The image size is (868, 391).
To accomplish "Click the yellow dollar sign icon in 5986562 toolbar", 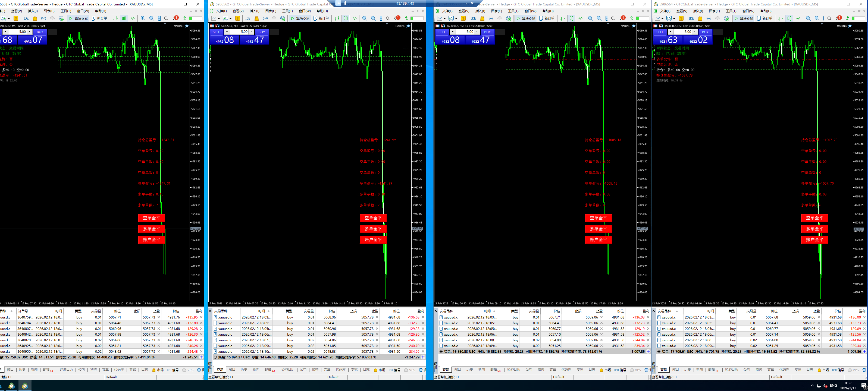I will click(x=237, y=18).
